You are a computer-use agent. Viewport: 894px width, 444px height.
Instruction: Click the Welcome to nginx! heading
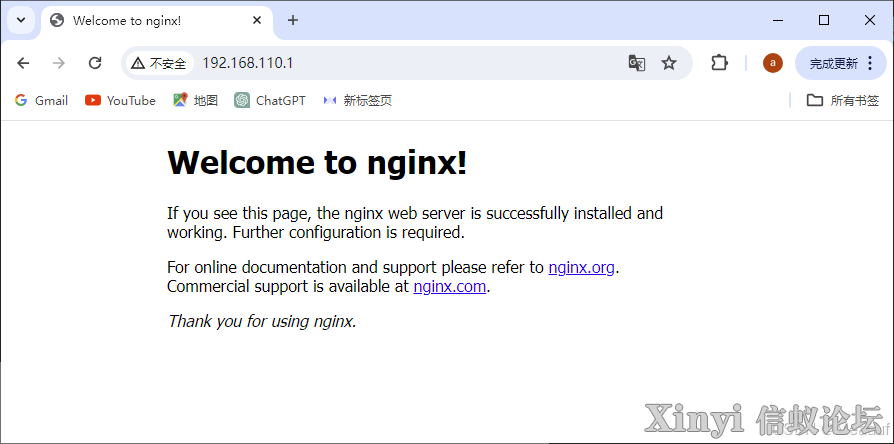[317, 162]
